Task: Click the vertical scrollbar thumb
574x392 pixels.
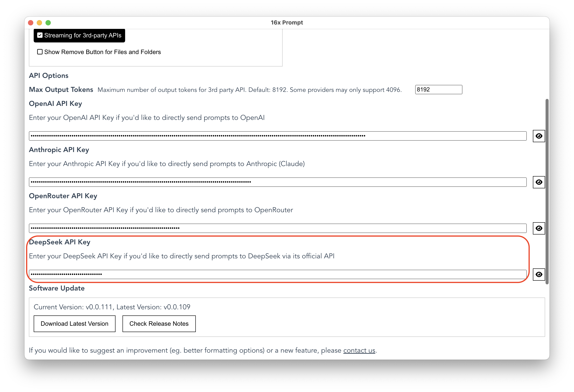Action: coord(547,191)
